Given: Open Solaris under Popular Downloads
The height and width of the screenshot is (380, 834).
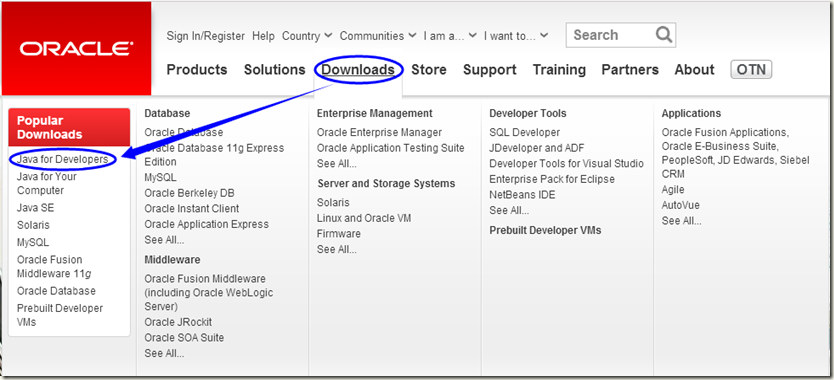Looking at the screenshot, I should pos(33,225).
